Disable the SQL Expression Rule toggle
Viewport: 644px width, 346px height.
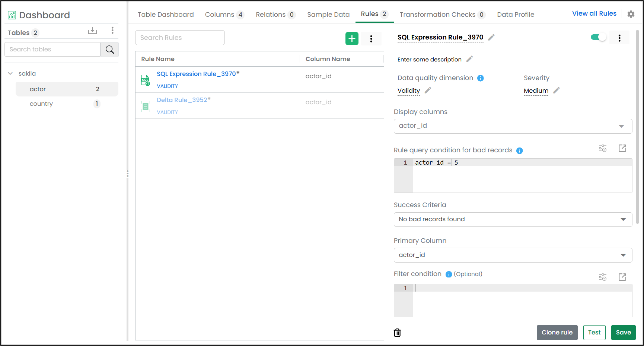(x=598, y=37)
